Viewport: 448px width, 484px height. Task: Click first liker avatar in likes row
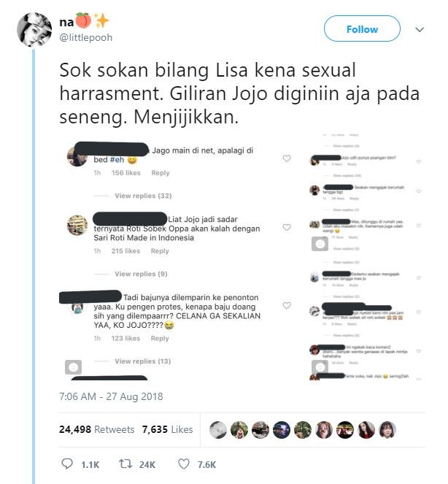tap(218, 430)
